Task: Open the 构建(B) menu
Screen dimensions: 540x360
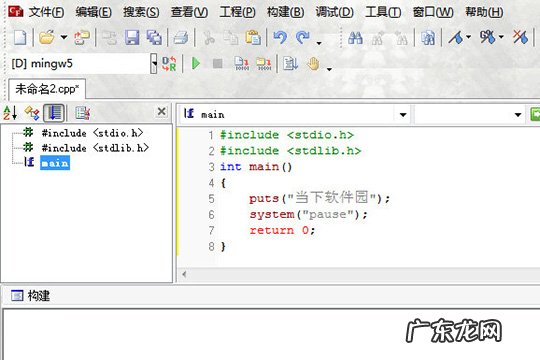Action: (x=285, y=12)
